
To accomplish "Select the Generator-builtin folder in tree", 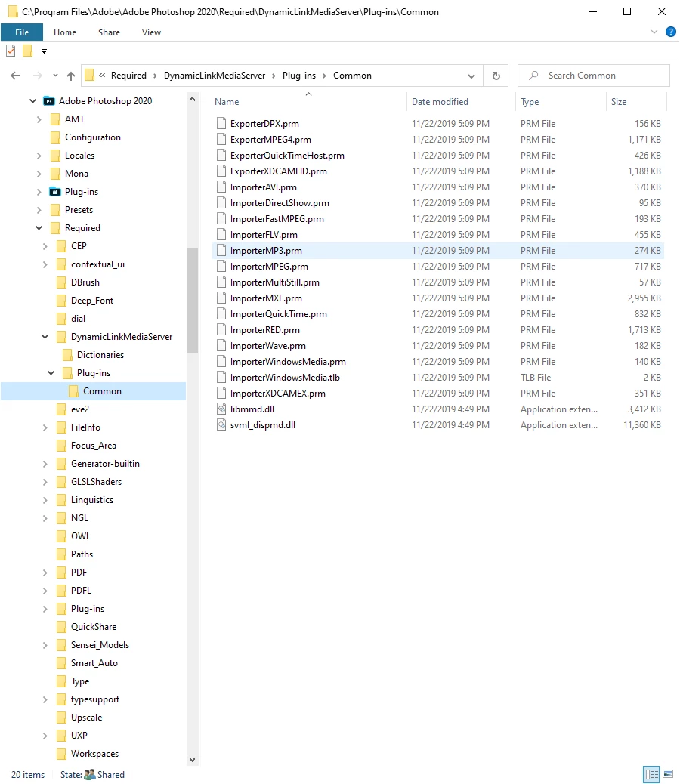I will (x=105, y=464).
